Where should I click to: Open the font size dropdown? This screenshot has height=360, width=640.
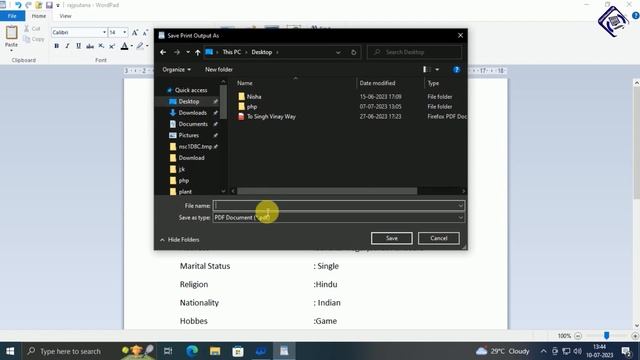pos(124,32)
